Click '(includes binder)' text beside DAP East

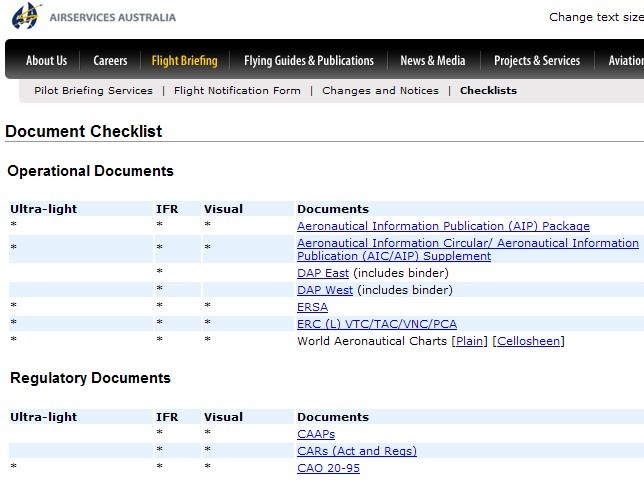401,273
